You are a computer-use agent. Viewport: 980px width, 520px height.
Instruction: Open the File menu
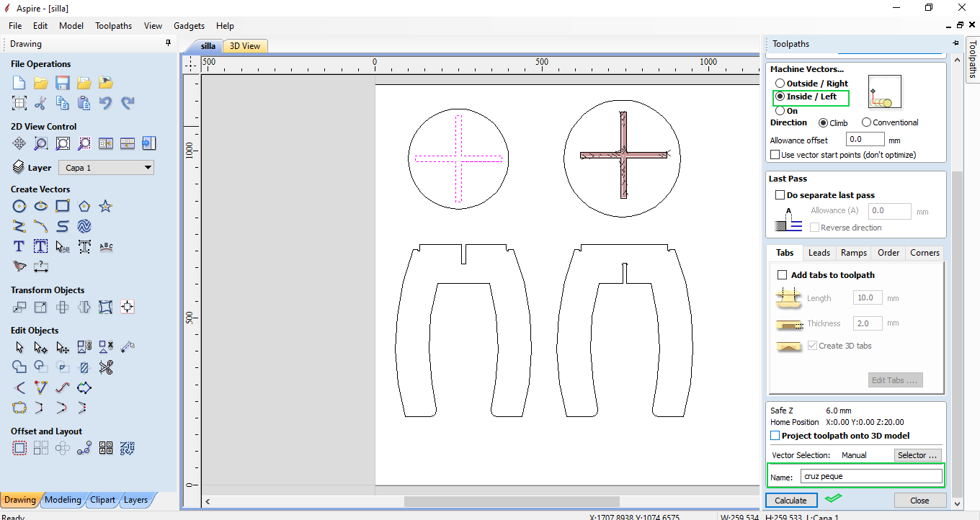tap(15, 25)
